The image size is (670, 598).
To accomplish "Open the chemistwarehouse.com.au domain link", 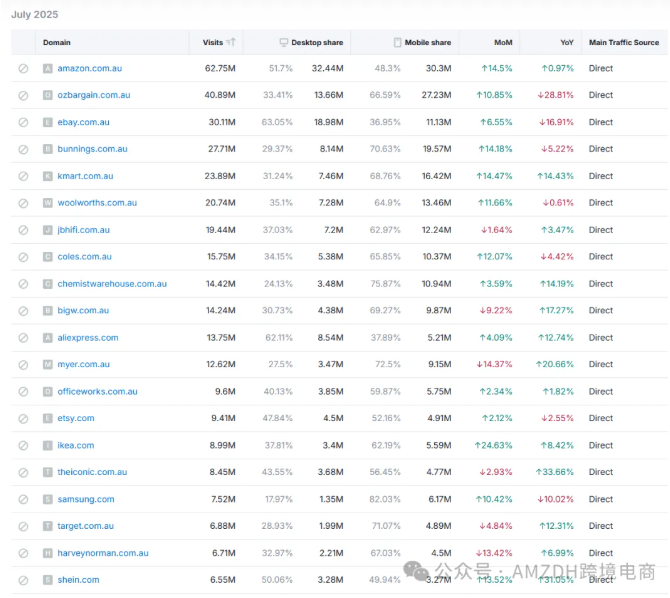I will pos(112,284).
